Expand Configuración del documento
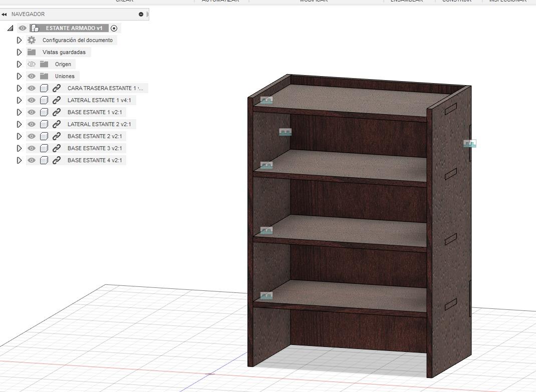Viewport: 536px width, 392px height. pos(19,40)
